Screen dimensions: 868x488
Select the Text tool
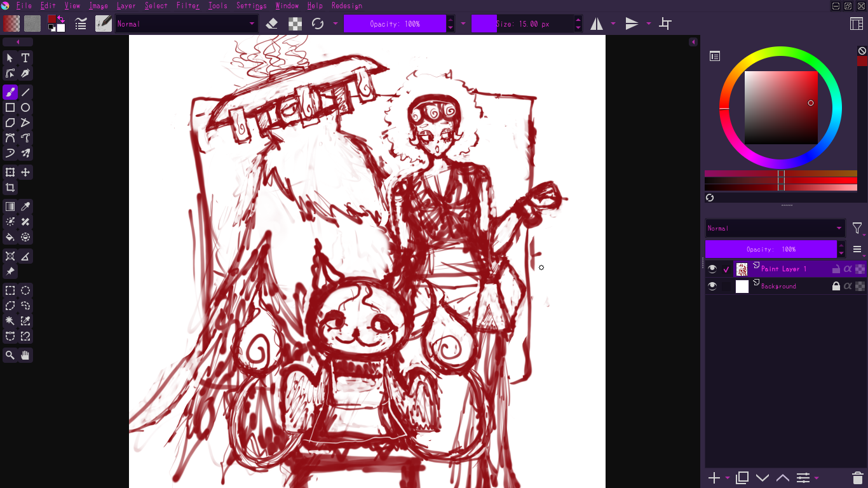(x=25, y=58)
